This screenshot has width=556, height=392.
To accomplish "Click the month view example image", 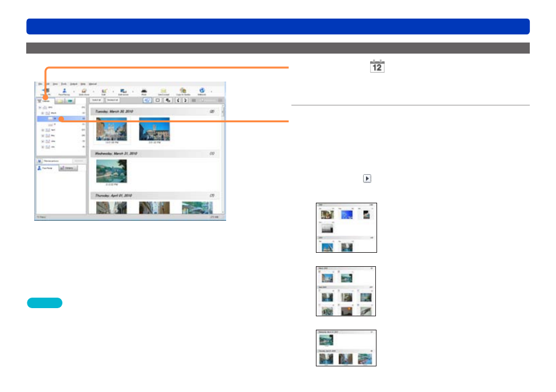I will coord(346,291).
